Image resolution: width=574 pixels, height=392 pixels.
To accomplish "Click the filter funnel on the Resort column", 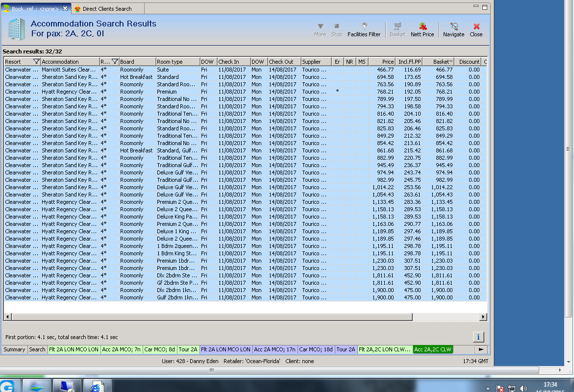I will click(x=36, y=61).
